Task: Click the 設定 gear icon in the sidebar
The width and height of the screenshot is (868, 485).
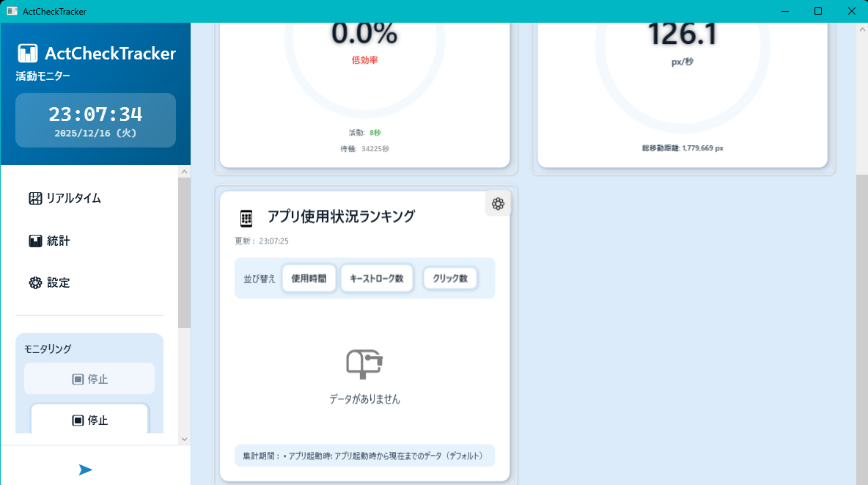Action: click(34, 282)
